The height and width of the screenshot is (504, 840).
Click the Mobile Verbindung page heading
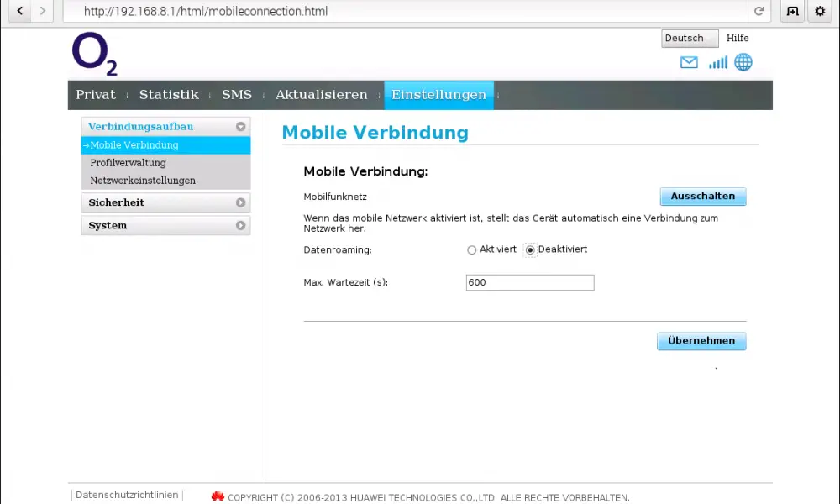375,132
